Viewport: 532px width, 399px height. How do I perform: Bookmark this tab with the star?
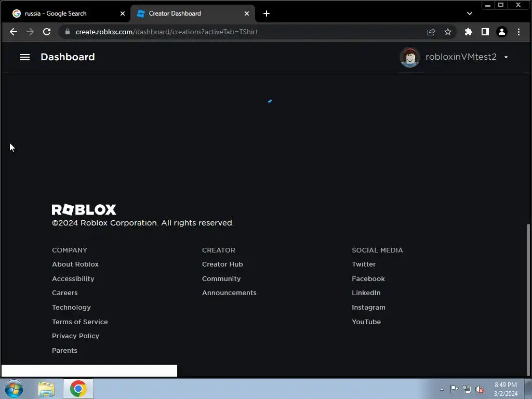[448, 32]
